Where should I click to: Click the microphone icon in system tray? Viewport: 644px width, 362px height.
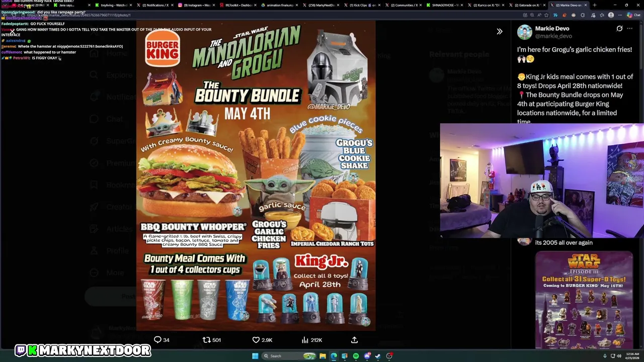pos(605,356)
